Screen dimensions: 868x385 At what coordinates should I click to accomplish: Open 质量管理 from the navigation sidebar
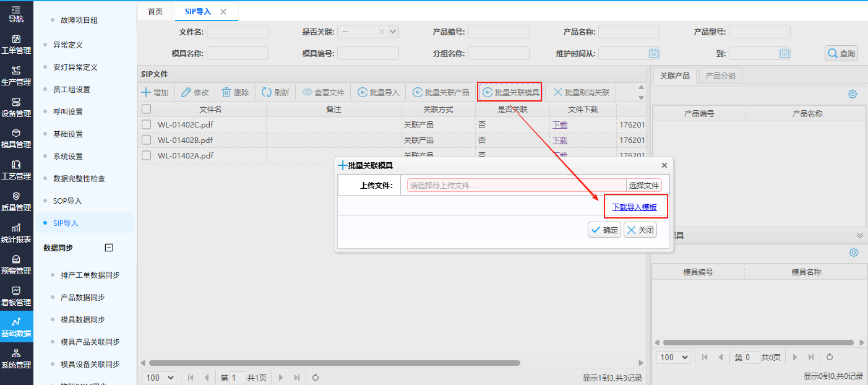click(x=16, y=196)
